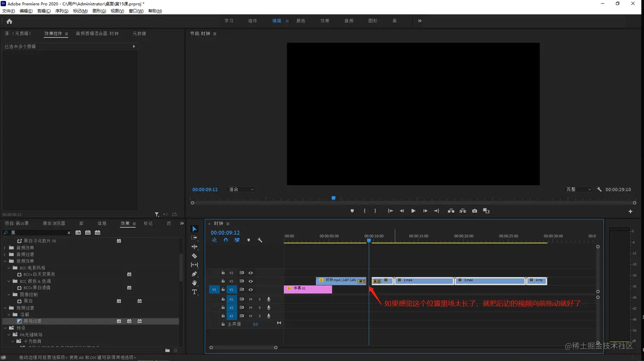
Task: Click Export Frame camera icon
Action: point(474,211)
